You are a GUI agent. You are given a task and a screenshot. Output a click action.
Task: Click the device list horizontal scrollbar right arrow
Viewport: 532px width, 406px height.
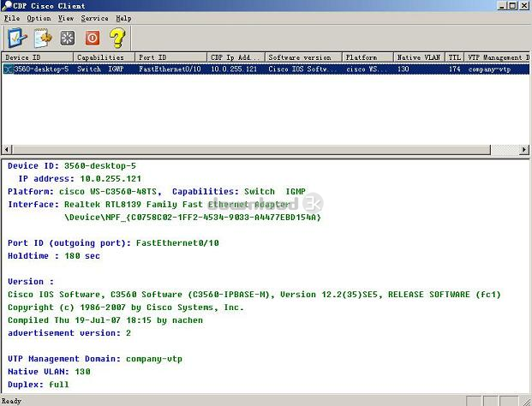coord(525,149)
